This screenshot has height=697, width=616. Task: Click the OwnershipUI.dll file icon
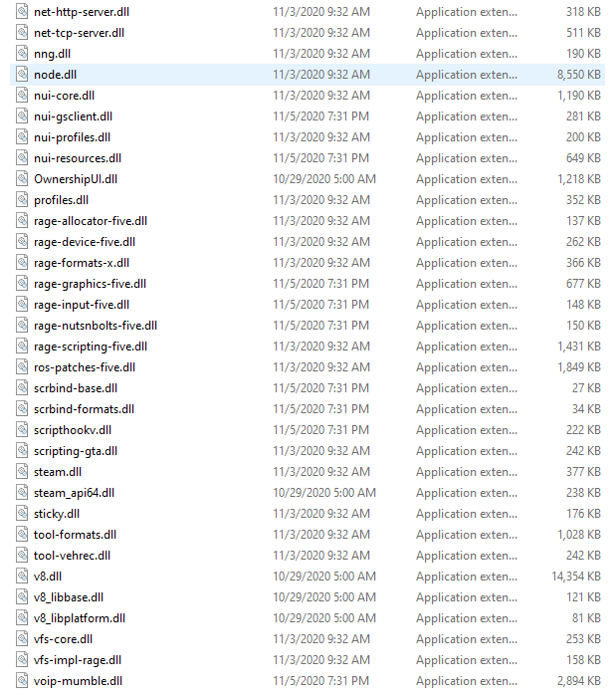click(22, 178)
